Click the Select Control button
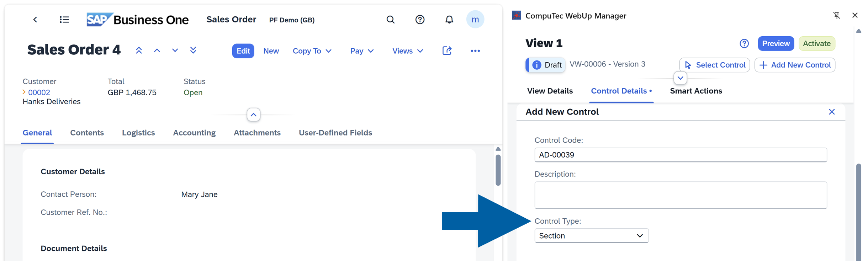Screen dimensions: 868x261 pyautogui.click(x=715, y=65)
